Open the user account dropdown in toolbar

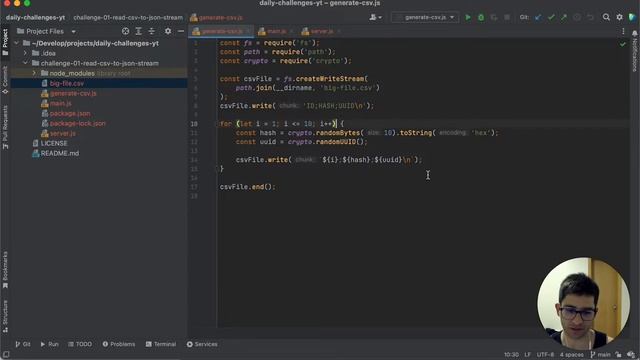tap(376, 17)
